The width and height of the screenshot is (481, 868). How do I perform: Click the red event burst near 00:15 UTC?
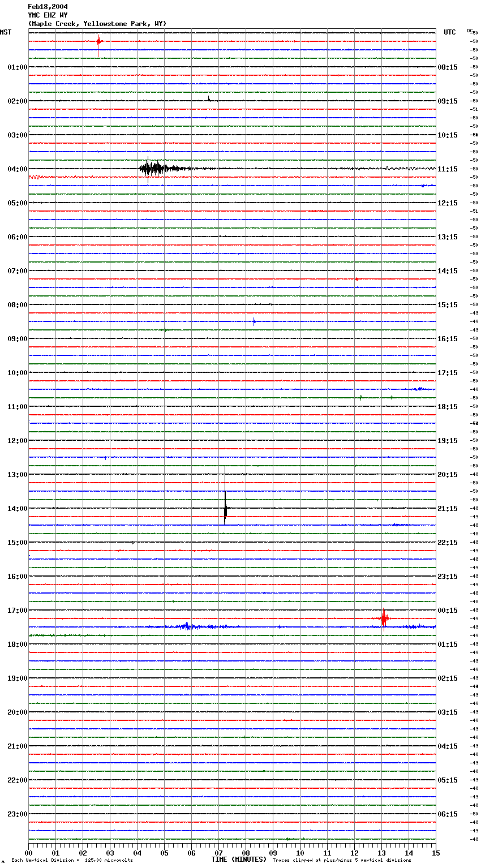click(384, 619)
